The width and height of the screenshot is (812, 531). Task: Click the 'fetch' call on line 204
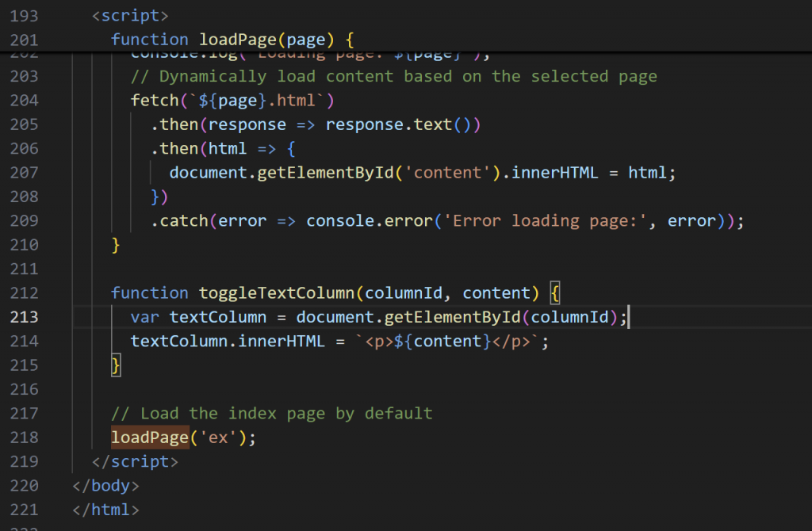point(155,100)
